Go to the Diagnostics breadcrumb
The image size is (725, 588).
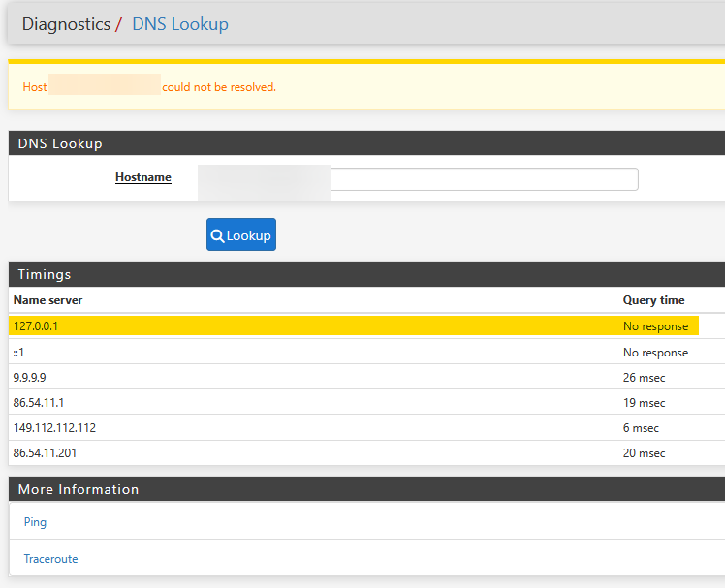point(66,24)
